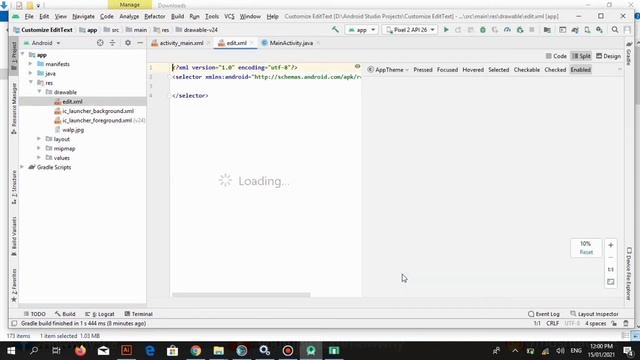This screenshot has width=640, height=360.
Task: Click the Make Project hammer icon
Action: (x=335, y=29)
